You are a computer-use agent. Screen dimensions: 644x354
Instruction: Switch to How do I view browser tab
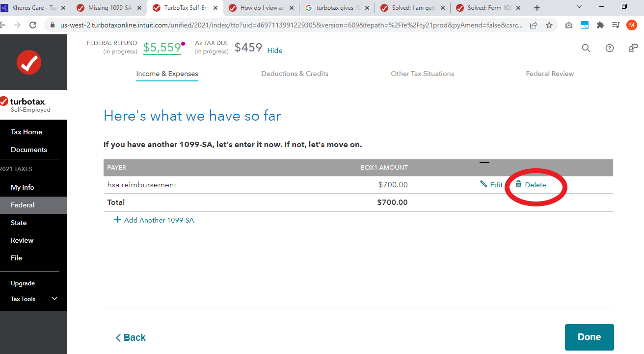(x=260, y=8)
